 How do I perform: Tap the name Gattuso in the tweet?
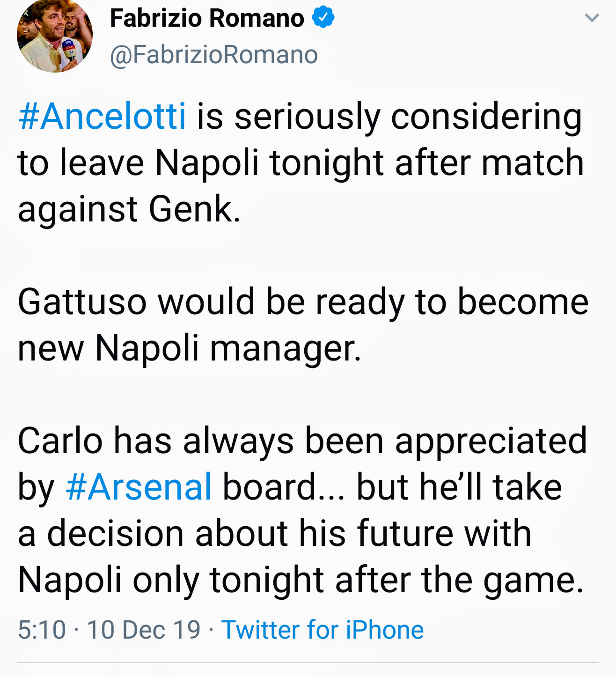(x=82, y=302)
